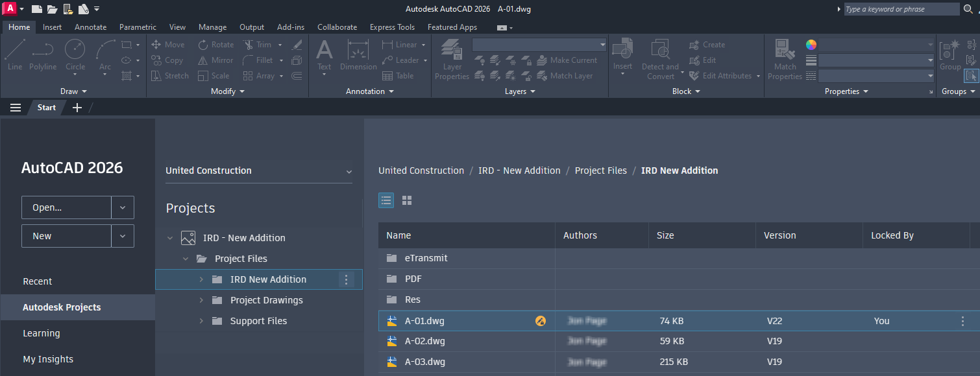Open the layer selection dropdown
Screen dimensions: 980x376
539,45
